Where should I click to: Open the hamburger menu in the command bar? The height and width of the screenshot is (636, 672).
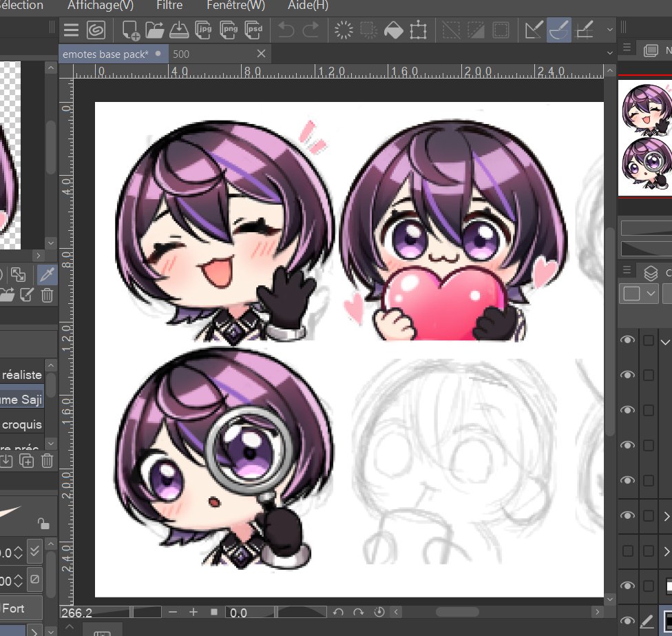[71, 30]
